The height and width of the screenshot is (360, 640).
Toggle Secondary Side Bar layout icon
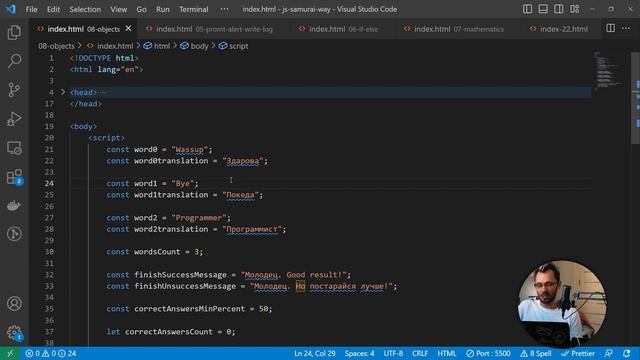coord(559,9)
